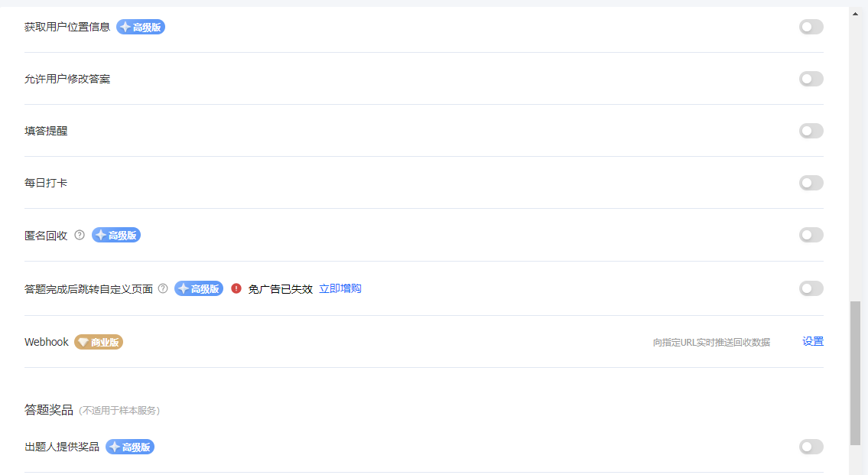Click the red warning icon before 免广告已失效

tap(236, 288)
